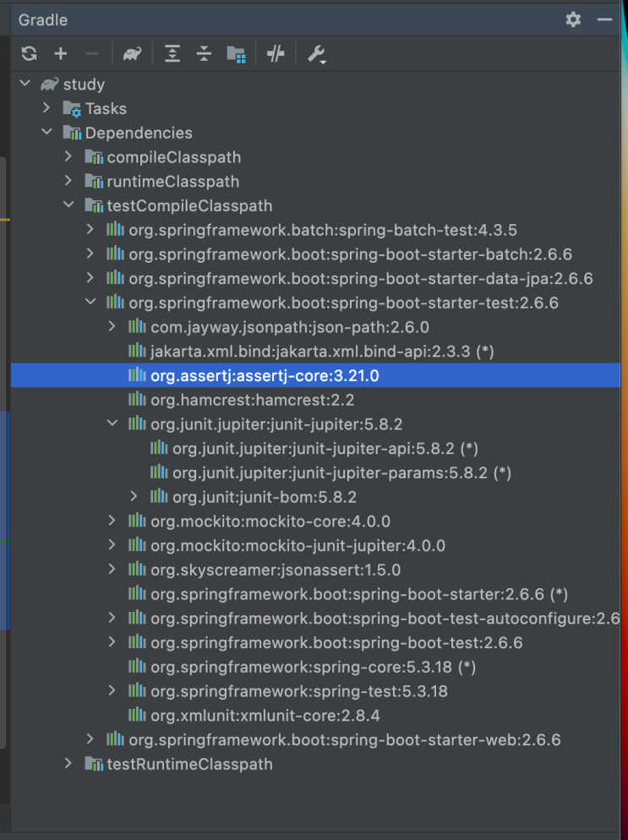The width and height of the screenshot is (628, 840).
Task: Select the spring-boot-starter-web:2.6.6 dependency
Action: click(344, 739)
